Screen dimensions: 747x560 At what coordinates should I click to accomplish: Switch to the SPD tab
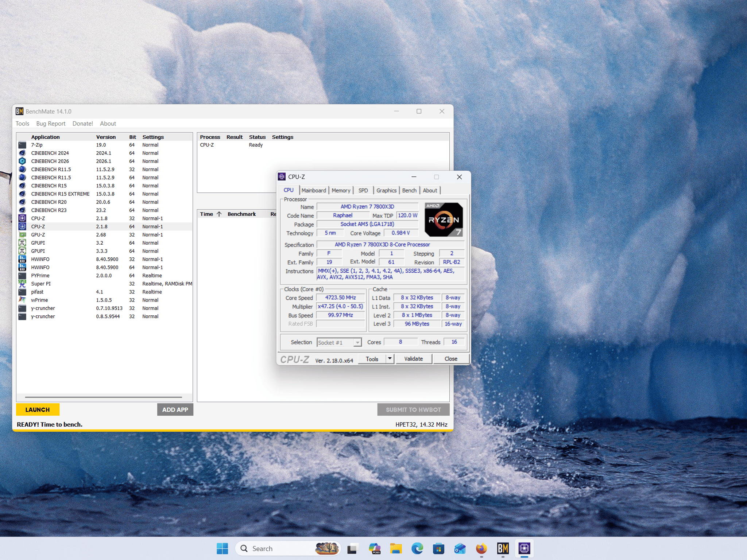click(x=363, y=190)
